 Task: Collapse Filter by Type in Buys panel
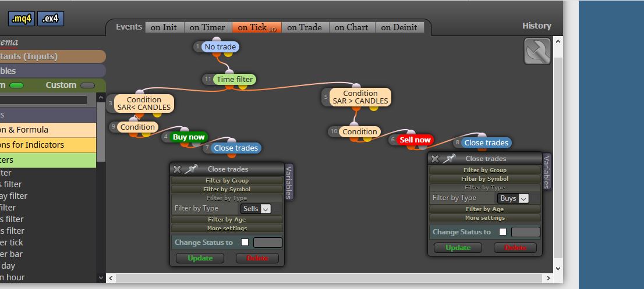[484, 188]
